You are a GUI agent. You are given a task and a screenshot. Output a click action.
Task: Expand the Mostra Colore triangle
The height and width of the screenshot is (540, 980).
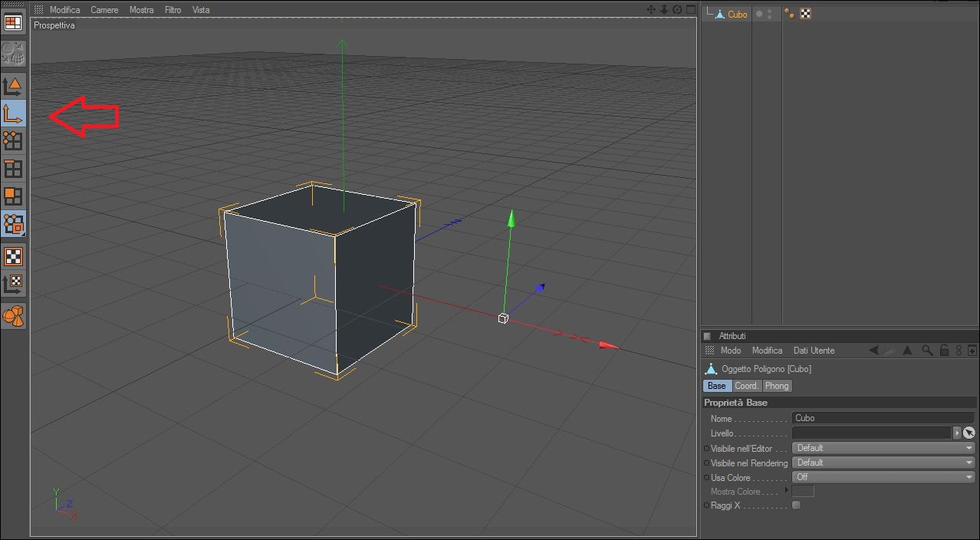click(x=787, y=490)
